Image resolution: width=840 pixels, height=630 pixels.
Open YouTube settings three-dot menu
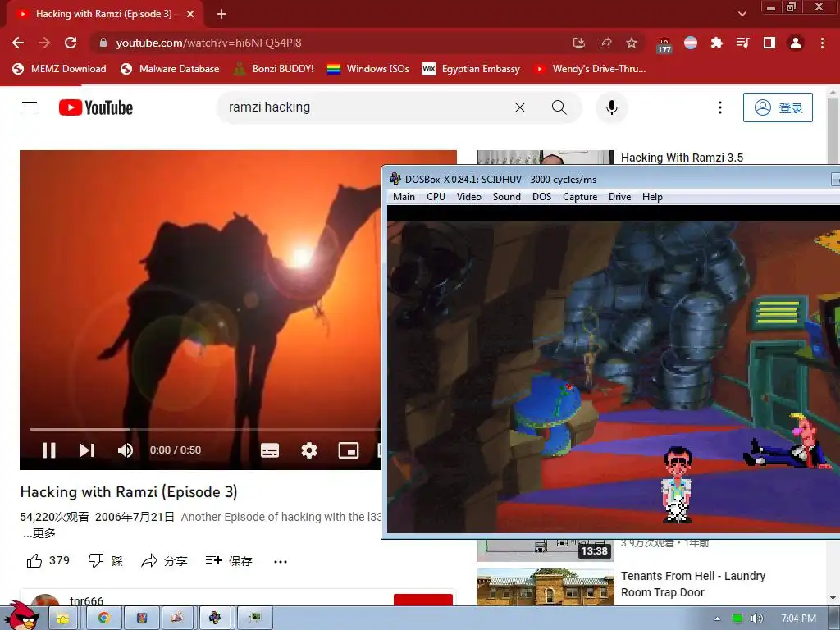coord(720,107)
